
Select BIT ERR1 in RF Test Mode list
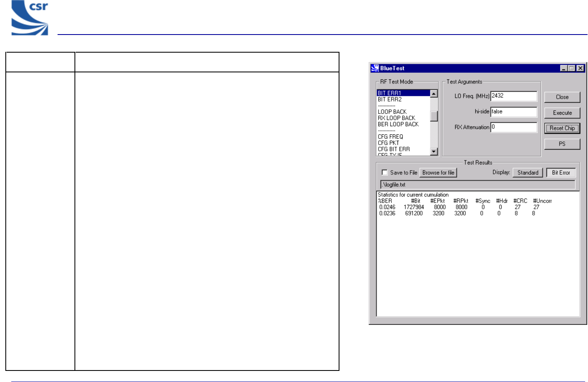(403, 93)
